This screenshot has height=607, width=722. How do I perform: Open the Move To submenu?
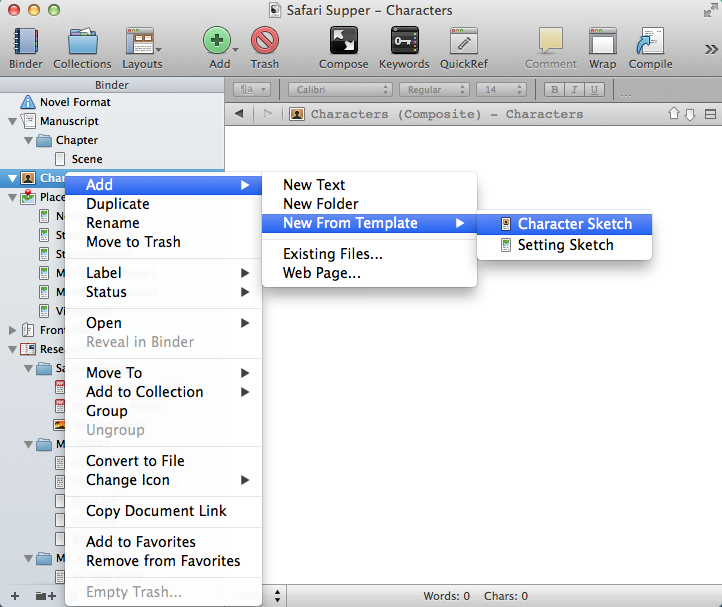pos(163,373)
